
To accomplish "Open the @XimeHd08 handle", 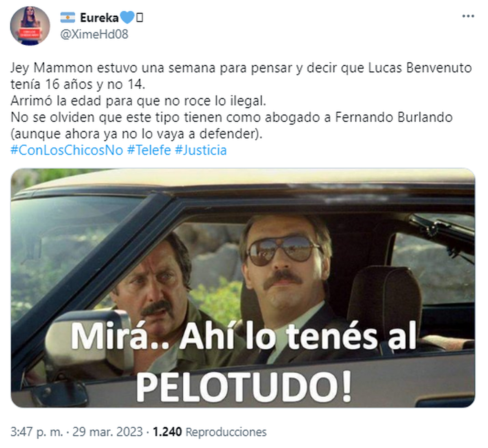I will pos(94,34).
